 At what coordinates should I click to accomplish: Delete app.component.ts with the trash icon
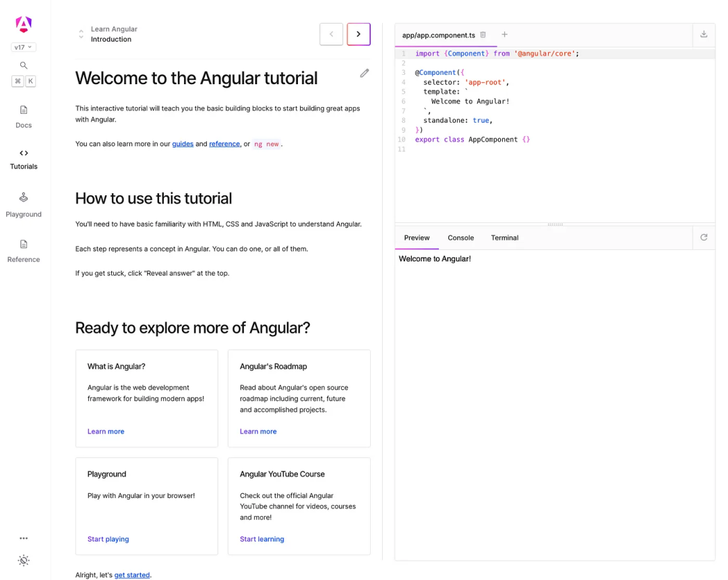[483, 35]
